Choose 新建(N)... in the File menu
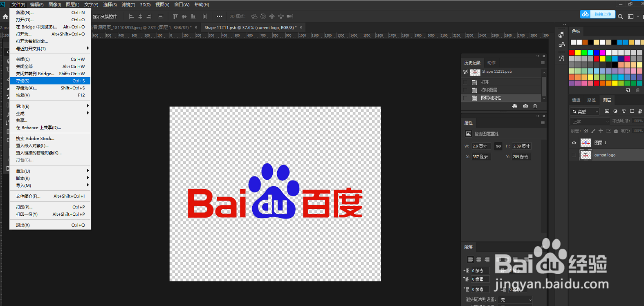The image size is (644, 306). [x=50, y=13]
